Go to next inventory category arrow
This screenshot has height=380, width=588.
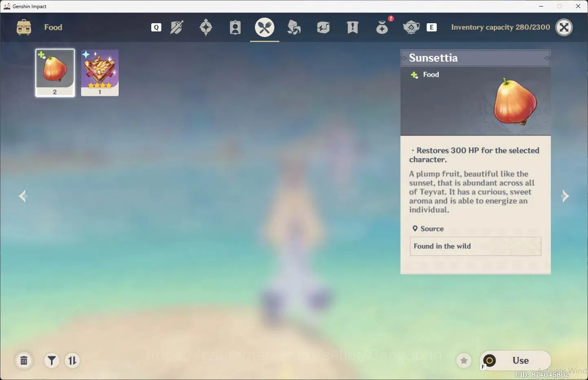pyautogui.click(x=565, y=196)
